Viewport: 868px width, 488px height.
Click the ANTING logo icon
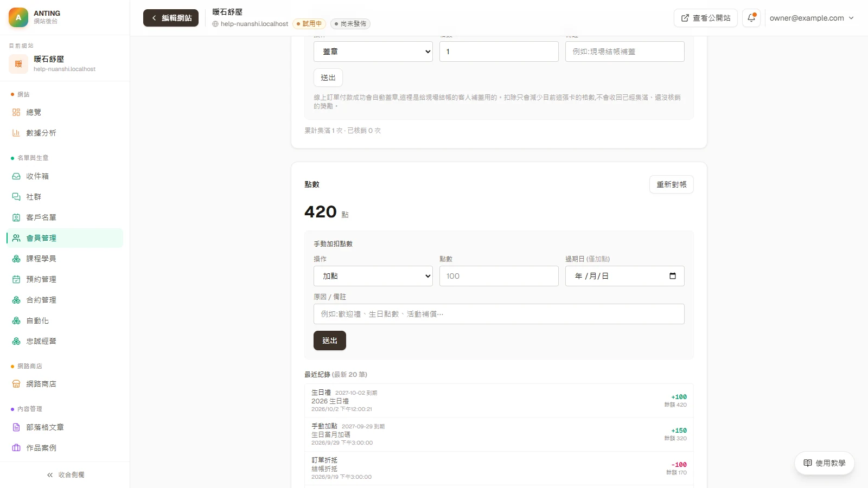pos(18,17)
